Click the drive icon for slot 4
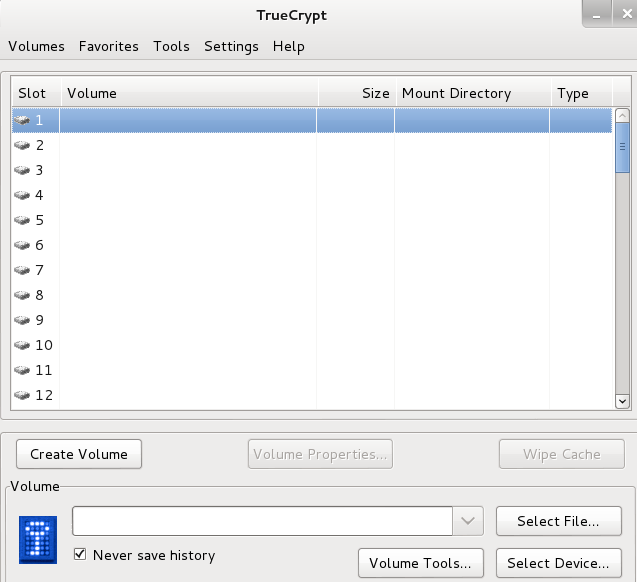 click(22, 195)
